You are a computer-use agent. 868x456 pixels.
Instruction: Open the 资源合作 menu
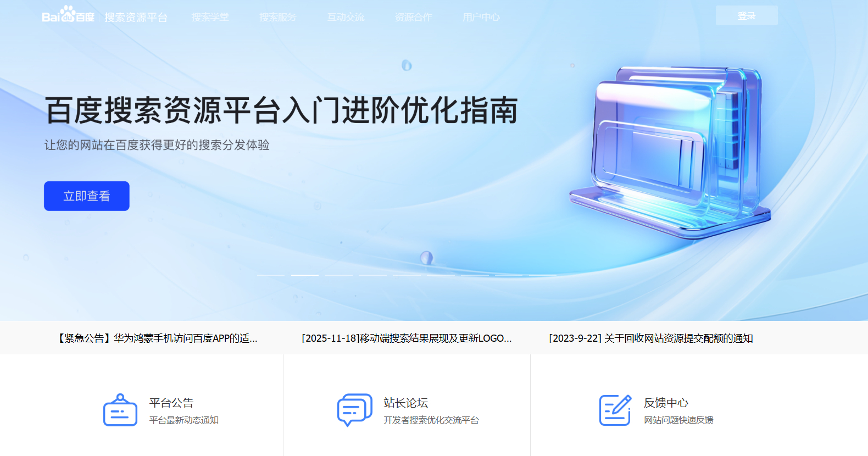coord(414,18)
